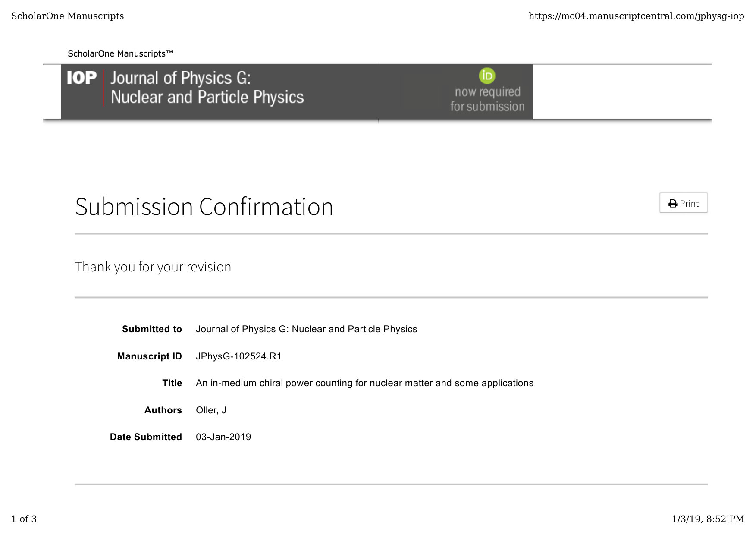Click the 'Date Submitted' field label
The height and width of the screenshot is (535, 756).
click(x=146, y=437)
